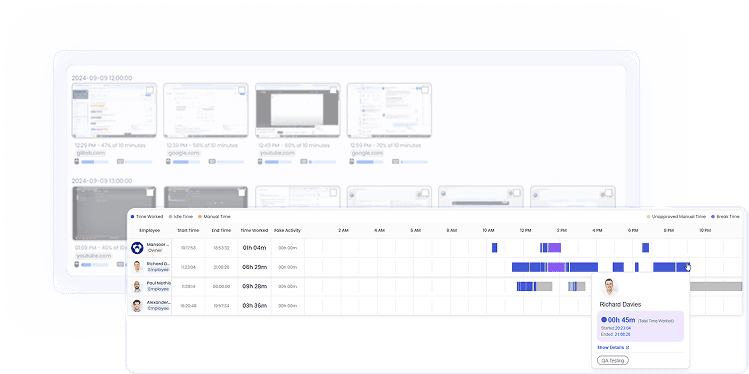This screenshot has width=749, height=374.
Task: Click the grey Idle Time legend dot
Action: 171,217
